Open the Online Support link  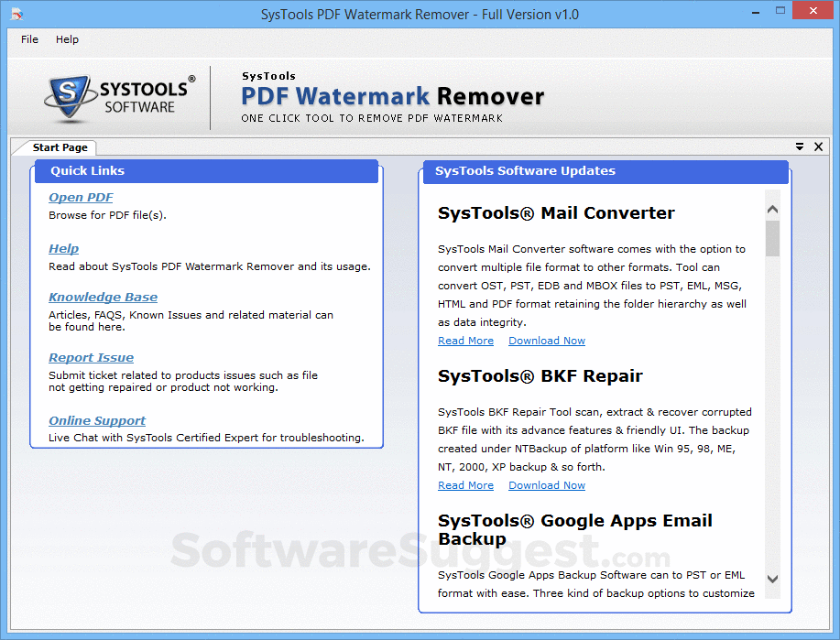[97, 420]
